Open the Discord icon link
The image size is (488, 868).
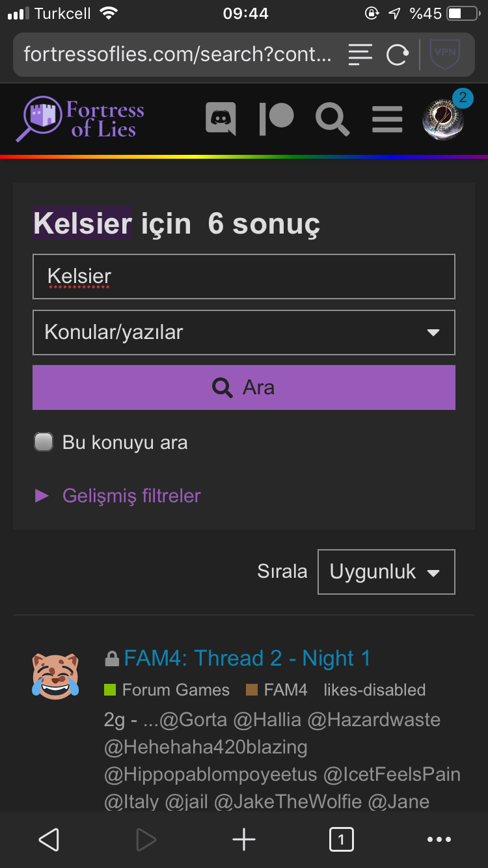221,119
